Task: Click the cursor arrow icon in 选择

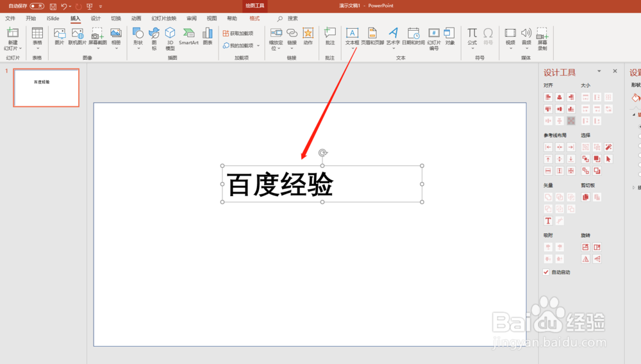Action: [x=608, y=159]
